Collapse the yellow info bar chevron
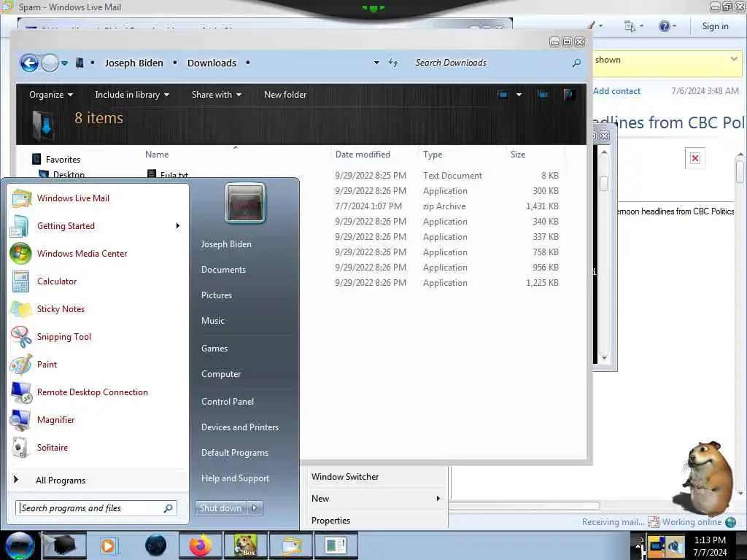Image resolution: width=747 pixels, height=560 pixels. coord(734,59)
